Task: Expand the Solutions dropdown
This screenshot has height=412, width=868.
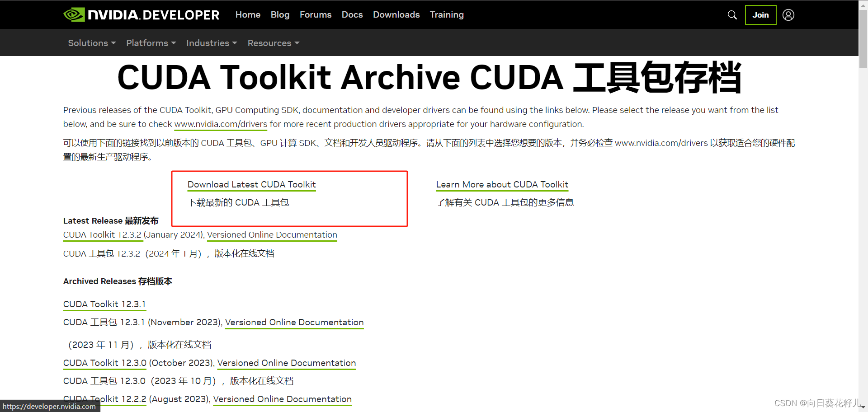Action: pos(92,43)
